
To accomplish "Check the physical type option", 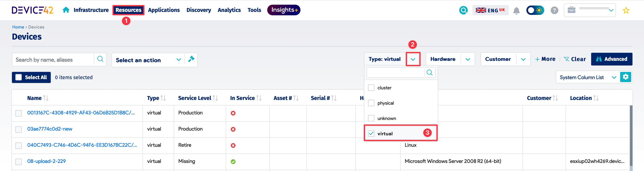I will coord(371,103).
